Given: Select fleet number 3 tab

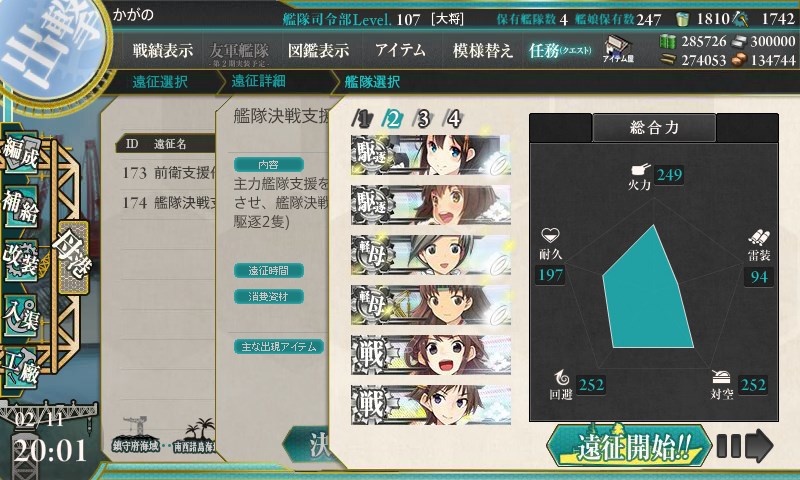Looking at the screenshot, I should coord(422,119).
